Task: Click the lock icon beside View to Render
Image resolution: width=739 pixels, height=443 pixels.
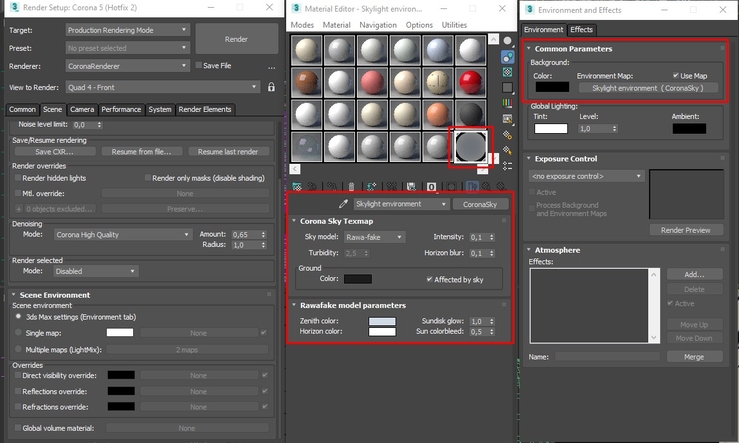Action: [270, 87]
